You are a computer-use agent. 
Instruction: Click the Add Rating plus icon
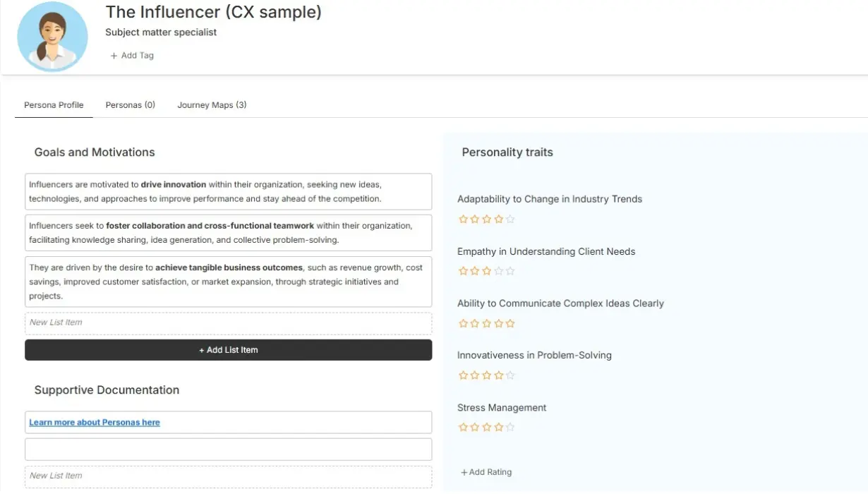pyautogui.click(x=464, y=472)
